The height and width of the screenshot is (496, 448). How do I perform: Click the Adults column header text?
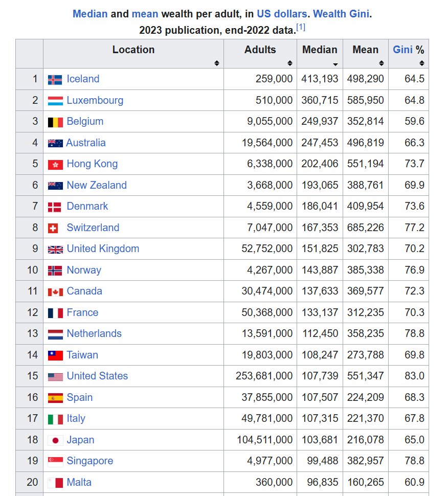point(260,50)
